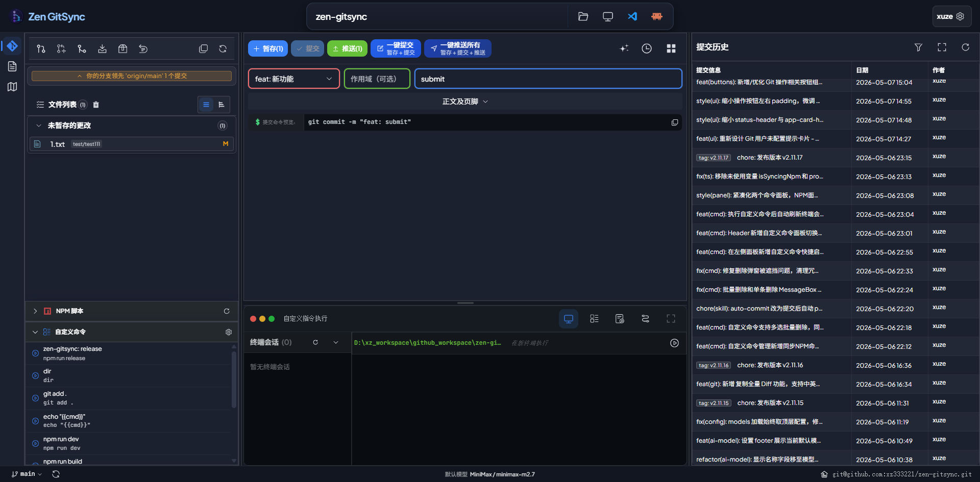The image size is (980, 482).
Task: Open the 终端会话 chevron dropdown
Action: coord(336,343)
